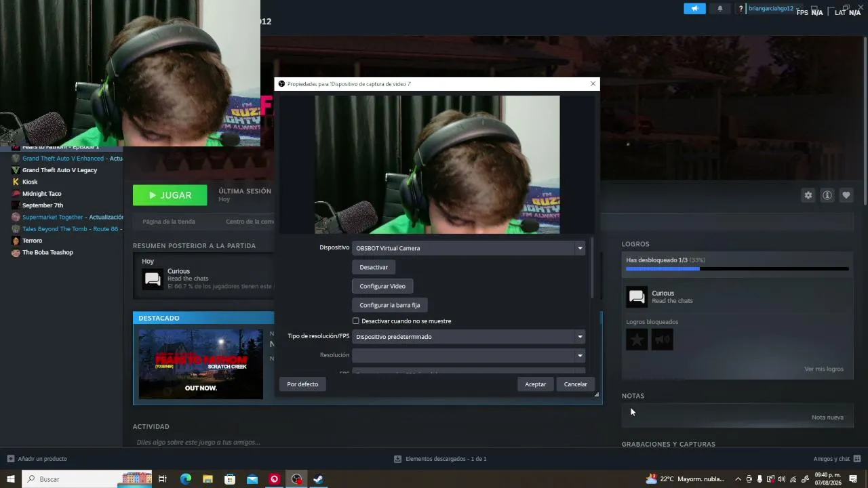Open weather widget in taskbar
The height and width of the screenshot is (488, 868).
(686, 479)
